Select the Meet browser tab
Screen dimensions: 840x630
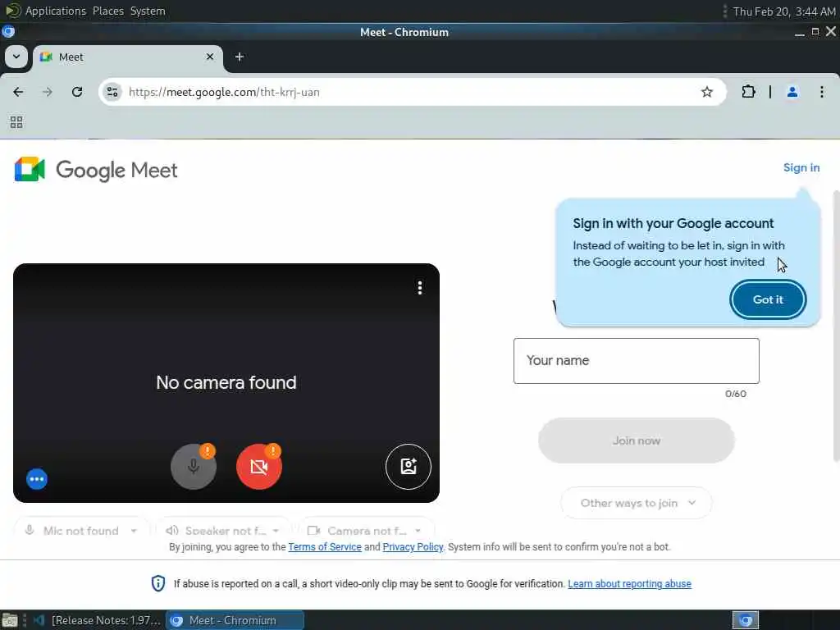pos(127,57)
